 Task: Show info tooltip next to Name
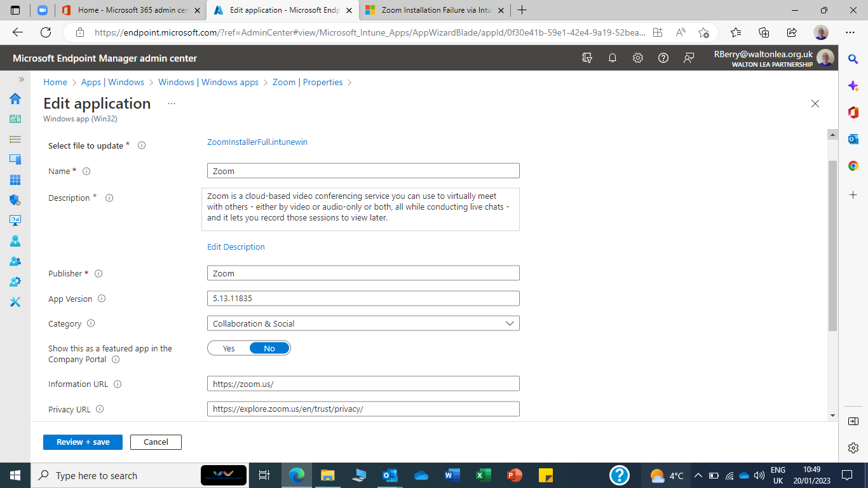tap(86, 171)
